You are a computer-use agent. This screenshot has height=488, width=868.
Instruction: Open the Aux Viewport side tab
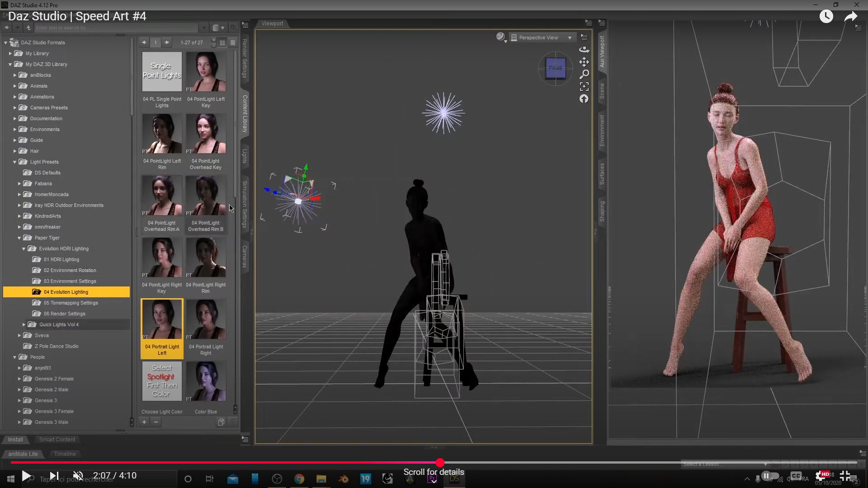602,52
